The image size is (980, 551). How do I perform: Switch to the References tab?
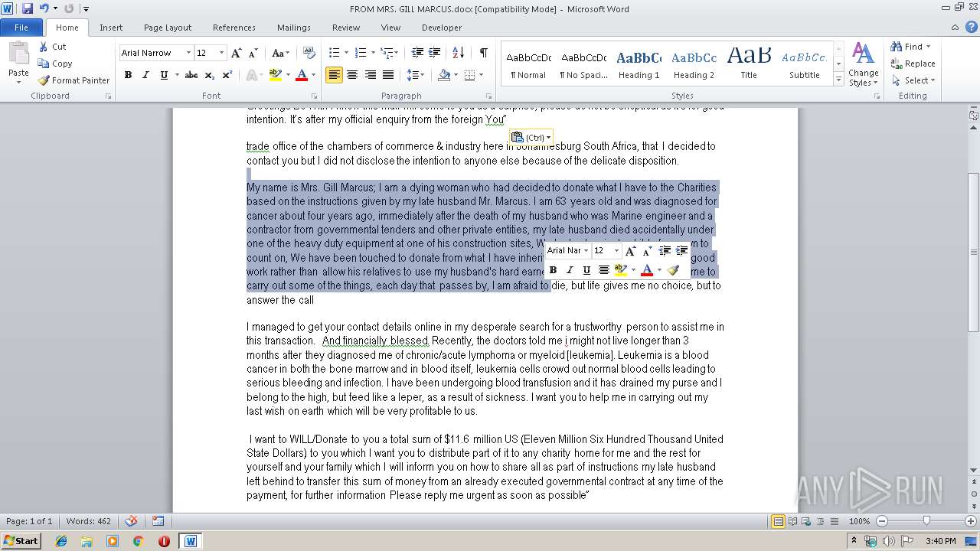234,28
